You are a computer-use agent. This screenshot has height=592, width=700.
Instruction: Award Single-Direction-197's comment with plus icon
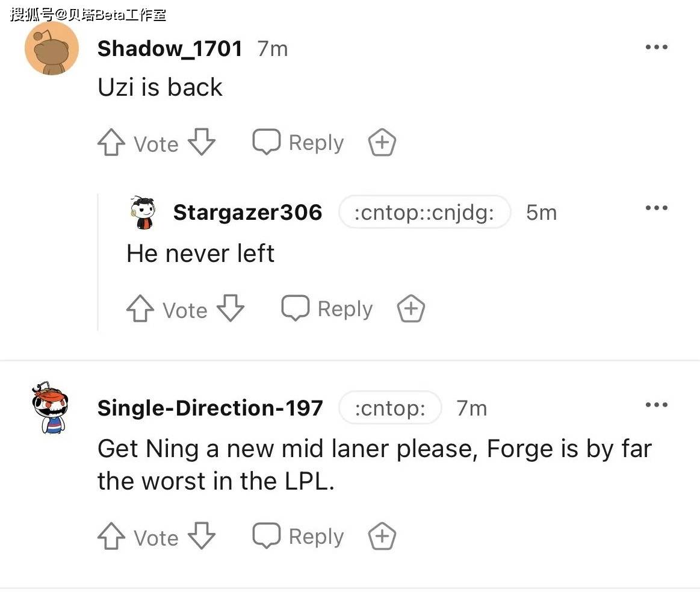382,536
